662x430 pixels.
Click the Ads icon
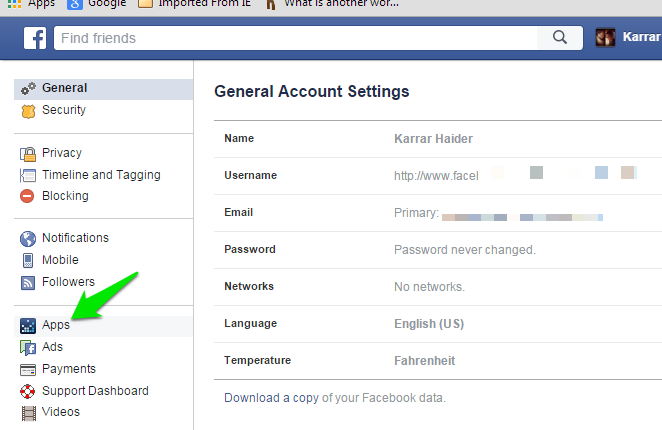pyautogui.click(x=28, y=348)
